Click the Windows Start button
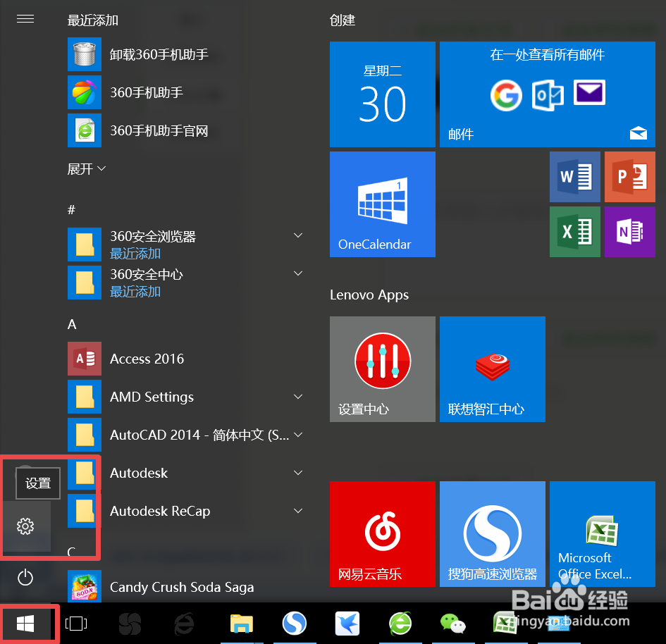This screenshot has height=644, width=666. pos(25,624)
